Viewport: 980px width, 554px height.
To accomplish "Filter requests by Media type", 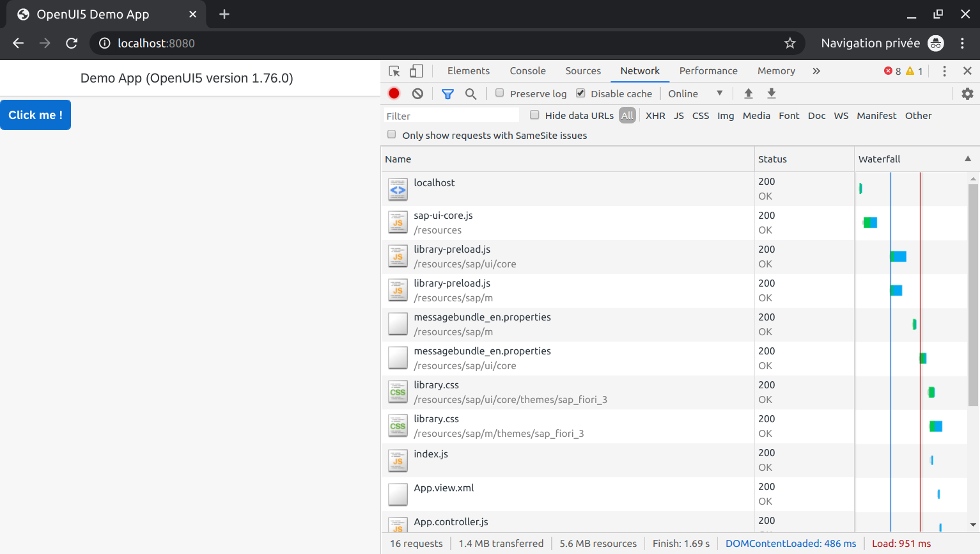I will pos(756,116).
